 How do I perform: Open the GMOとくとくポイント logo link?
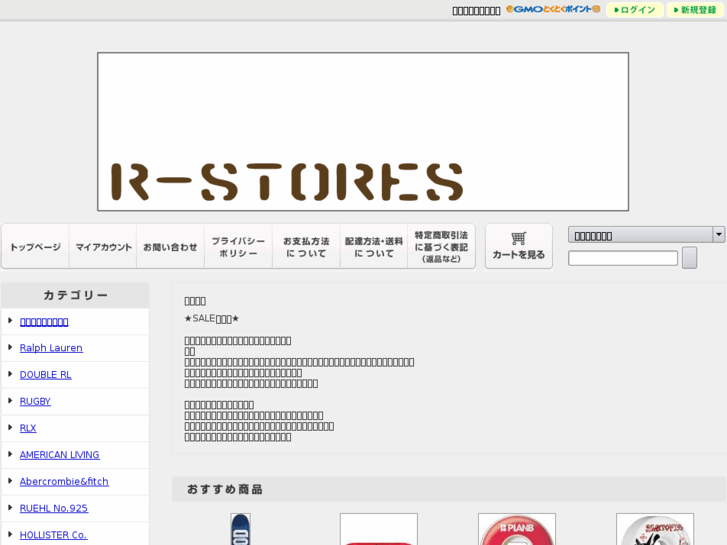pos(553,9)
